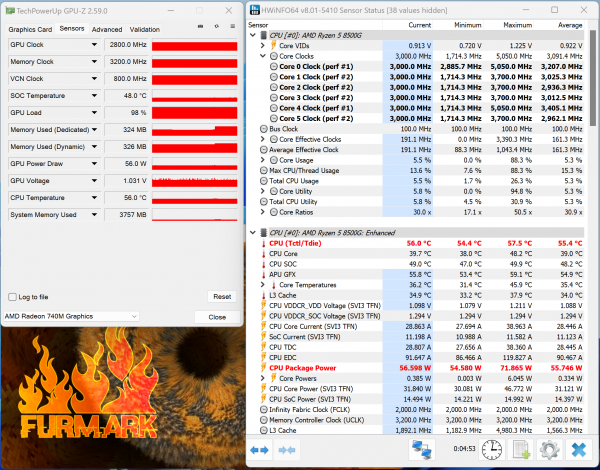The width and height of the screenshot is (600, 470).
Task: Switch to the Validation tab
Action: click(x=144, y=29)
